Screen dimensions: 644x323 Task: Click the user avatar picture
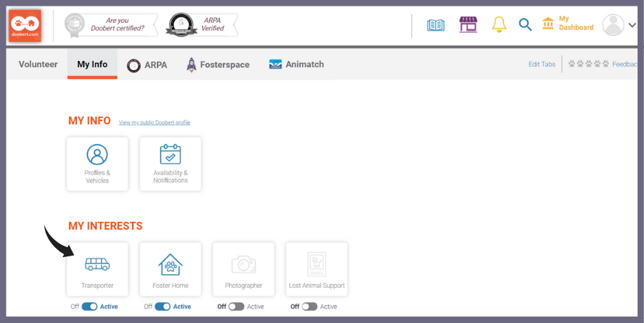(x=613, y=25)
